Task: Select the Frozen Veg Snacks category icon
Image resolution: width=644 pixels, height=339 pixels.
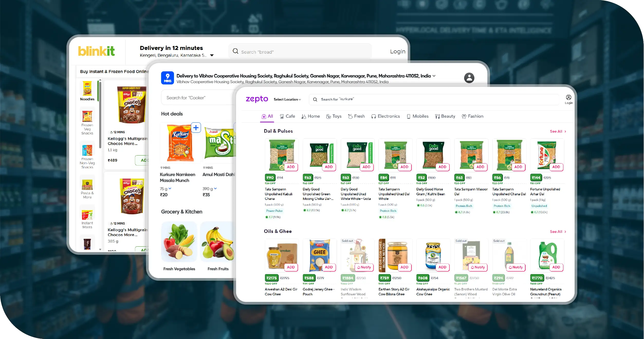Action: point(87,116)
